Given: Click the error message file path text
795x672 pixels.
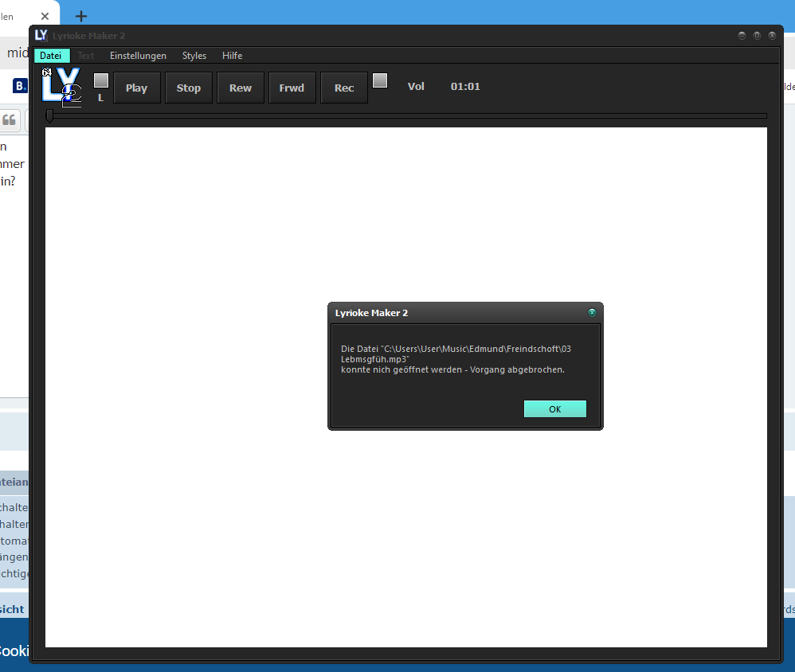Looking at the screenshot, I should click(x=456, y=354).
